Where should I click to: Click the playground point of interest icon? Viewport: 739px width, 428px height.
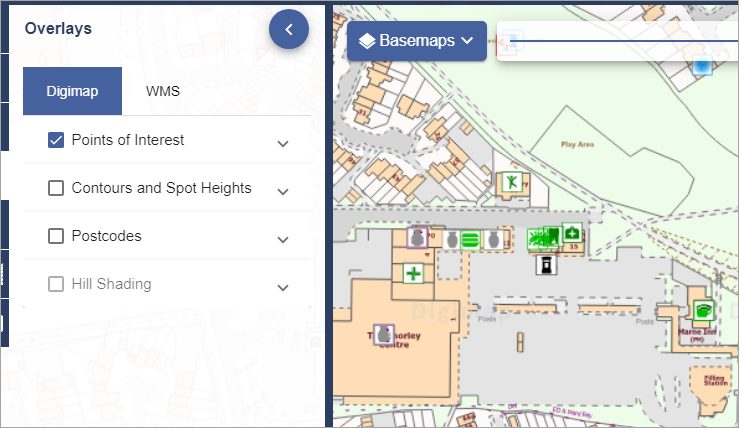[x=511, y=183]
